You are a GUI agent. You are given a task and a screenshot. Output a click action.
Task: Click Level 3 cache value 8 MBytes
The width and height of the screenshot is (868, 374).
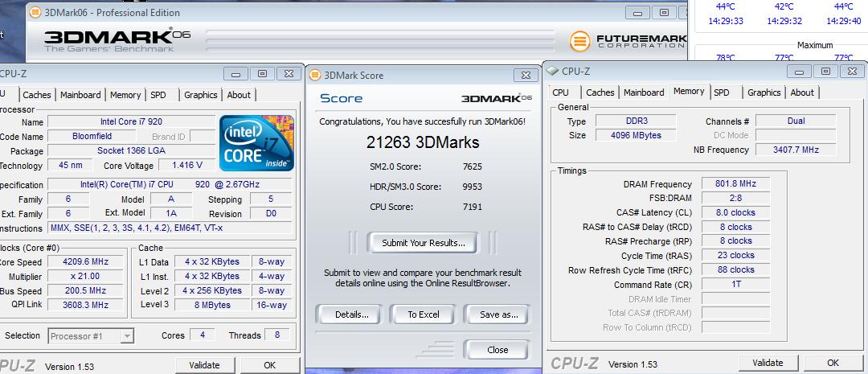212,305
